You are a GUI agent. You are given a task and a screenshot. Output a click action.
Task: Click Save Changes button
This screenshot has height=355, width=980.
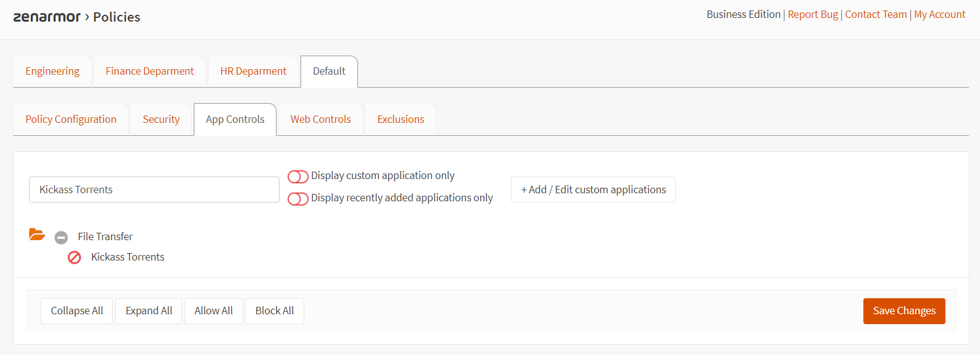point(903,311)
